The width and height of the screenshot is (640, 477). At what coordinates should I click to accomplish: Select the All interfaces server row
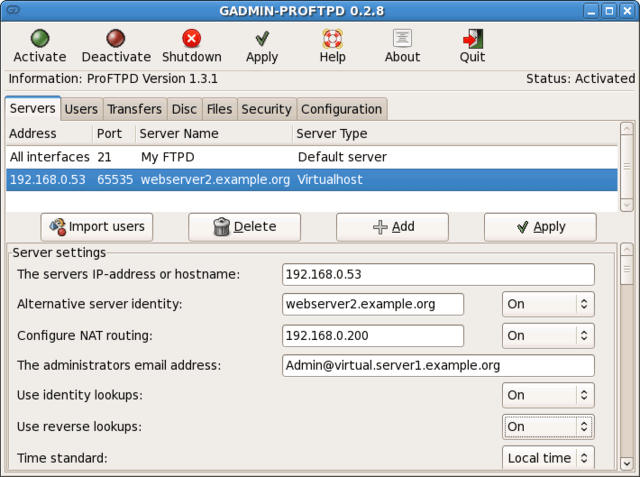[311, 157]
